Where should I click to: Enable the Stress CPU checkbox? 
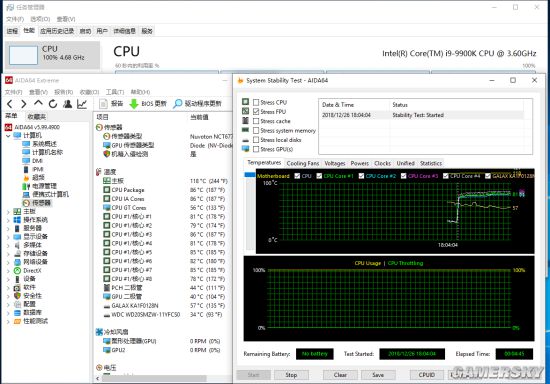(x=256, y=102)
